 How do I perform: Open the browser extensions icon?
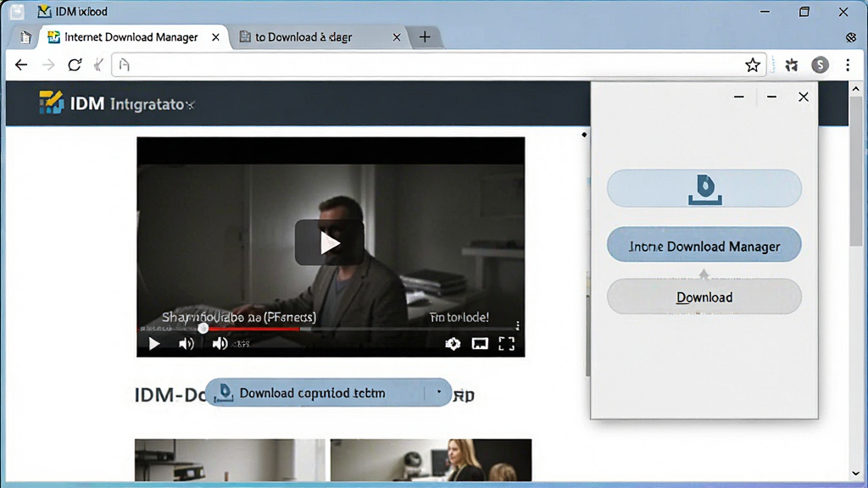click(x=792, y=65)
